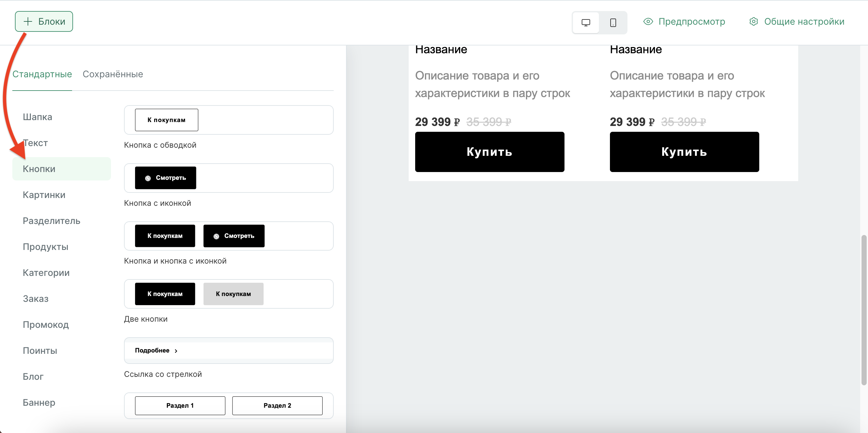Add the outlined К покупкам button block
This screenshot has height=433, width=868.
point(229,120)
